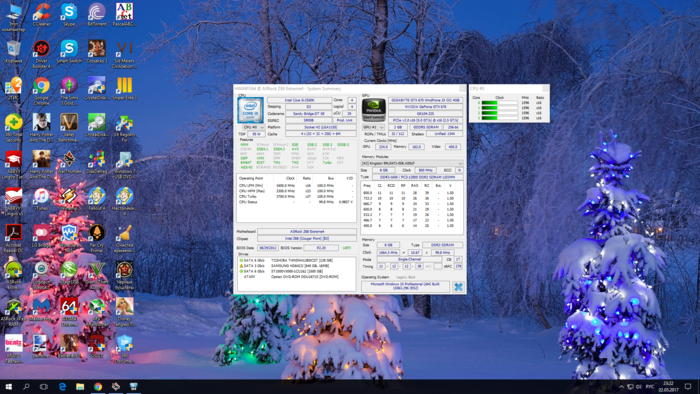Expand the CPU #0 selector dropdown
Viewport: 700px width, 394px height.
pyautogui.click(x=253, y=127)
